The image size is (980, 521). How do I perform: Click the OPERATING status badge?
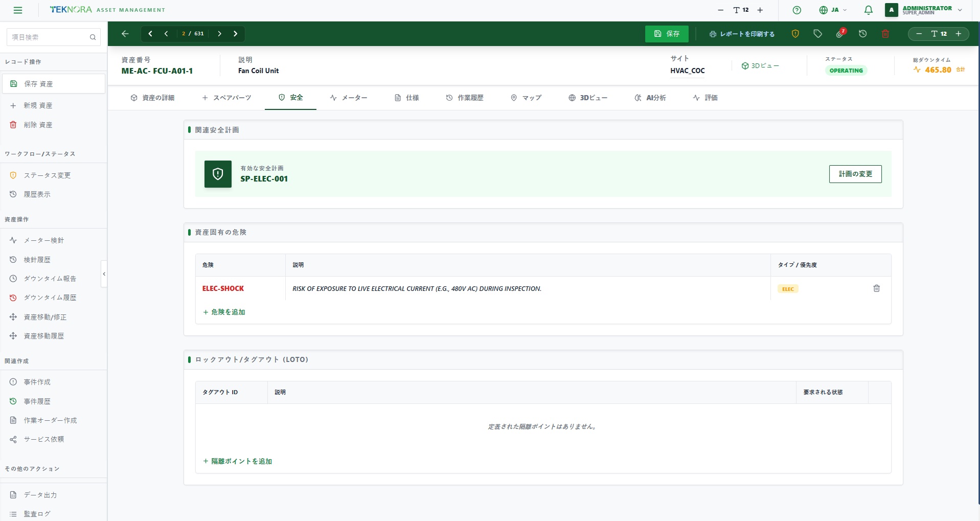(846, 71)
